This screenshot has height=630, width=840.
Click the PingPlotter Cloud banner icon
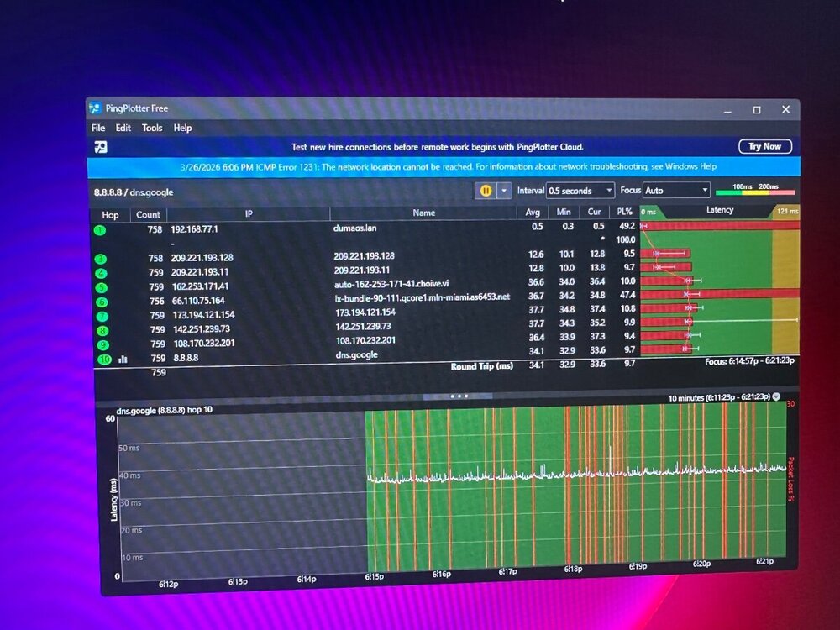click(x=101, y=147)
